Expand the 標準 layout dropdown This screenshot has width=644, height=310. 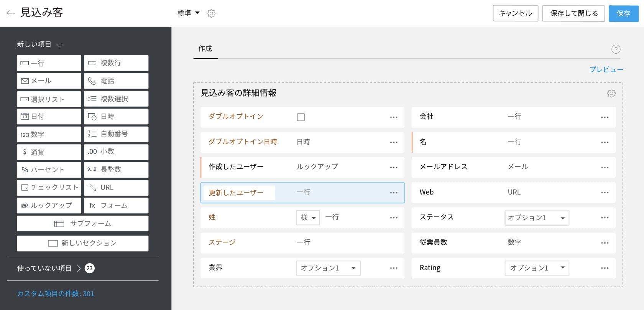point(189,13)
